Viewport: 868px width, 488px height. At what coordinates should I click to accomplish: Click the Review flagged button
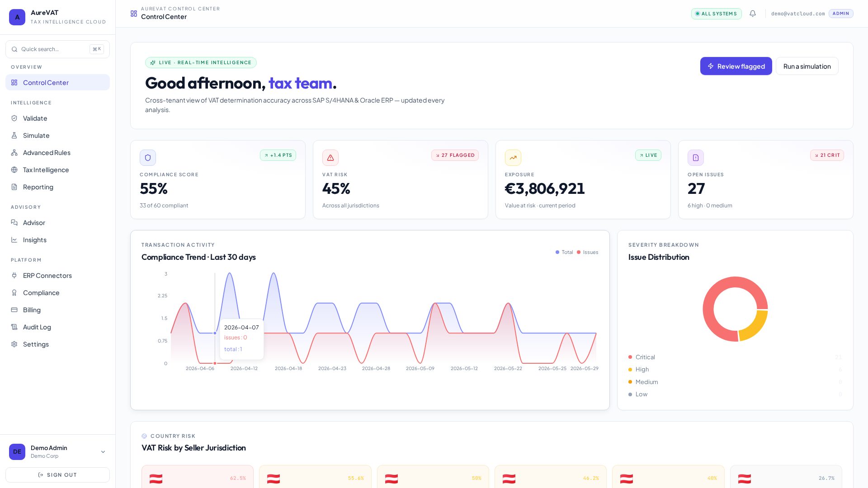point(736,66)
